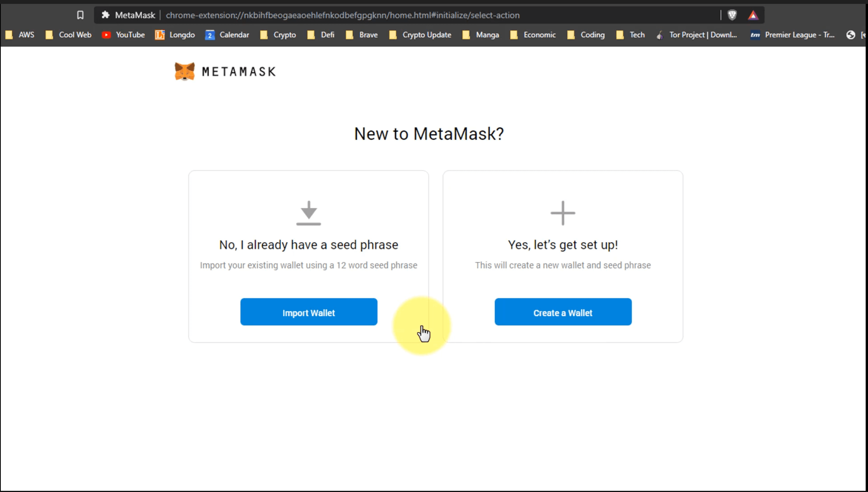
Task: Open the Calendar bookmark
Action: coord(227,35)
